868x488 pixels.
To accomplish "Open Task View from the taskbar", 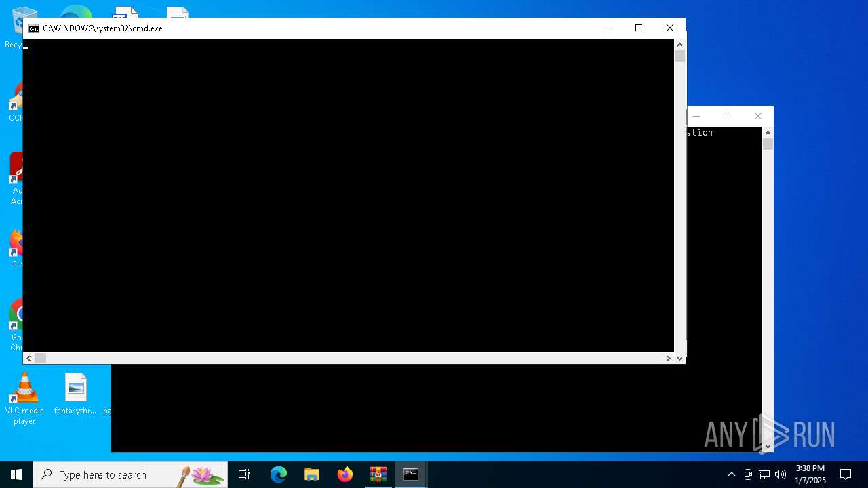I will [x=244, y=474].
